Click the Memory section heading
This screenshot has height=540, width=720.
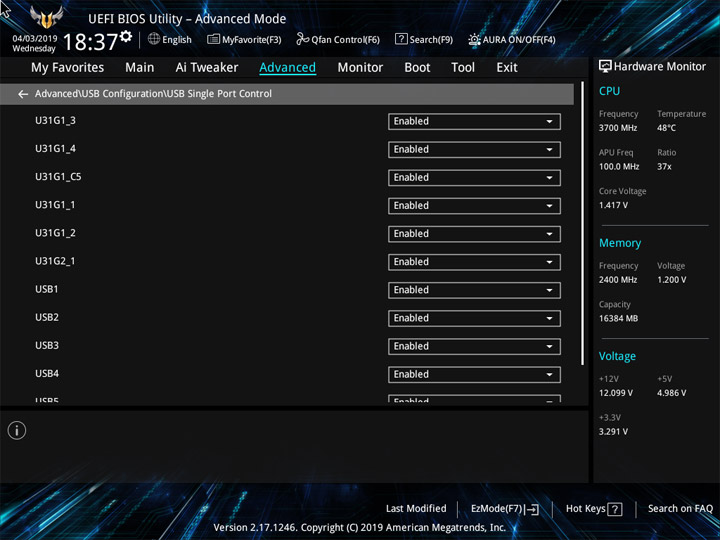620,243
